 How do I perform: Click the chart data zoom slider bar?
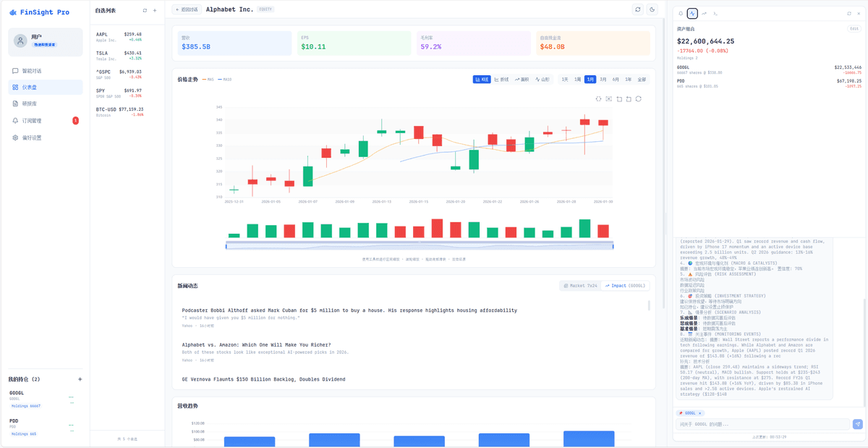420,246
